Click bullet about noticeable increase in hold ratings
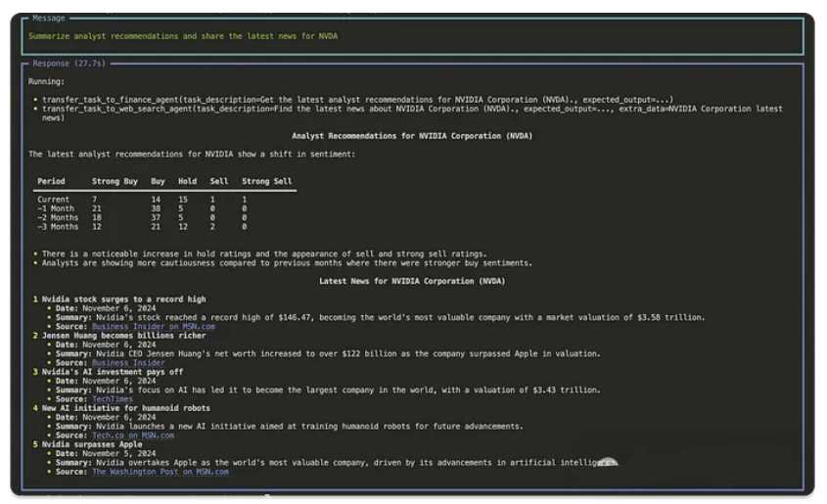Viewport: 827px width, 504px height. click(264, 254)
